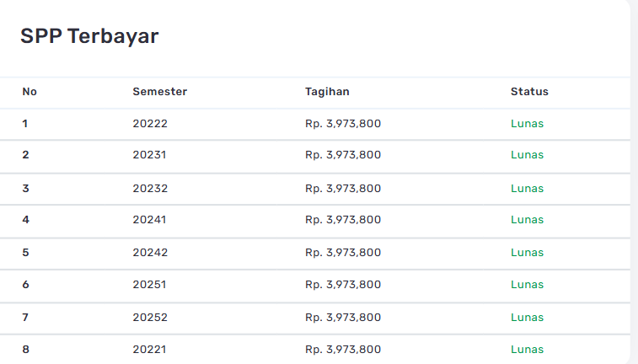Select semester 20231 cell
The width and height of the screenshot is (638, 364).
pos(150,155)
